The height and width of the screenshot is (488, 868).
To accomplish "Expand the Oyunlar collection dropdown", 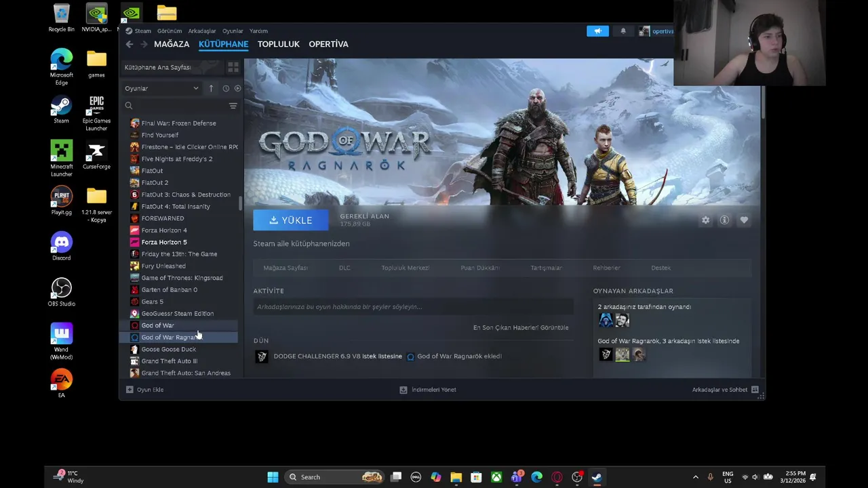I will coord(161,88).
